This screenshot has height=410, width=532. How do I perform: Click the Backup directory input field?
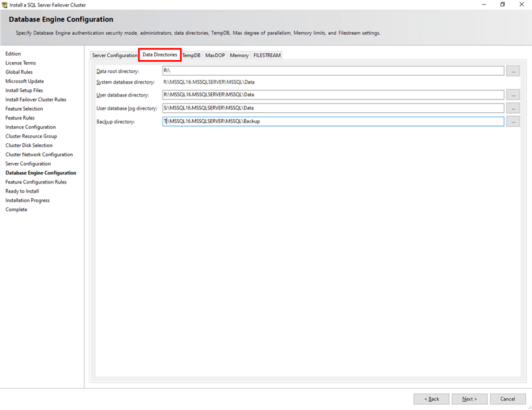click(x=333, y=121)
